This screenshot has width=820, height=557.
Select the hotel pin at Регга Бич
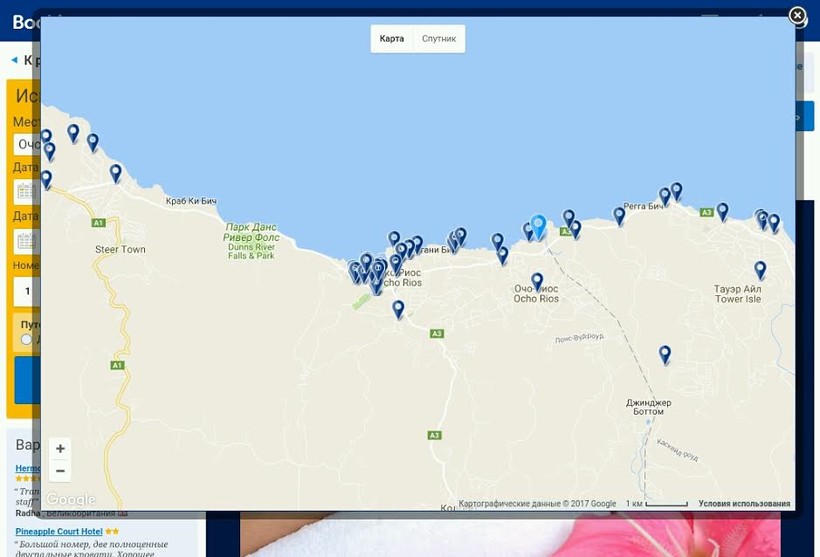[619, 214]
